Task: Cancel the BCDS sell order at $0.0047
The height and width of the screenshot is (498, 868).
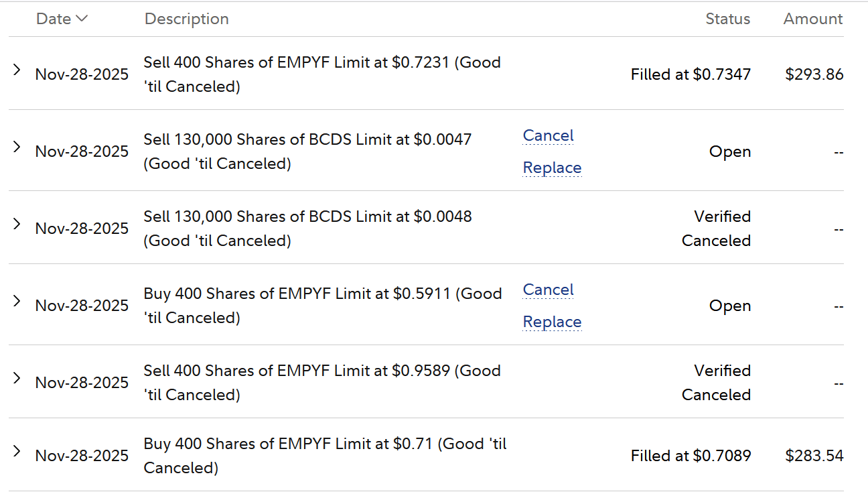Action: tap(548, 135)
